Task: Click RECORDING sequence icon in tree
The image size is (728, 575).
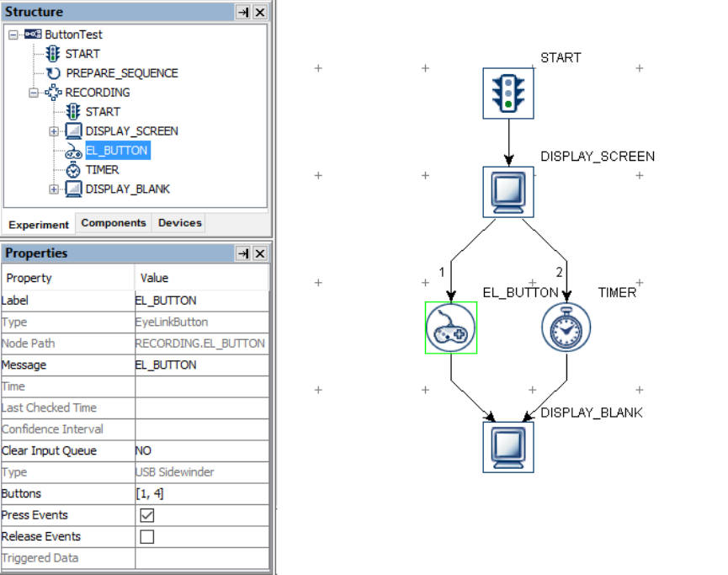Action: pos(53,93)
